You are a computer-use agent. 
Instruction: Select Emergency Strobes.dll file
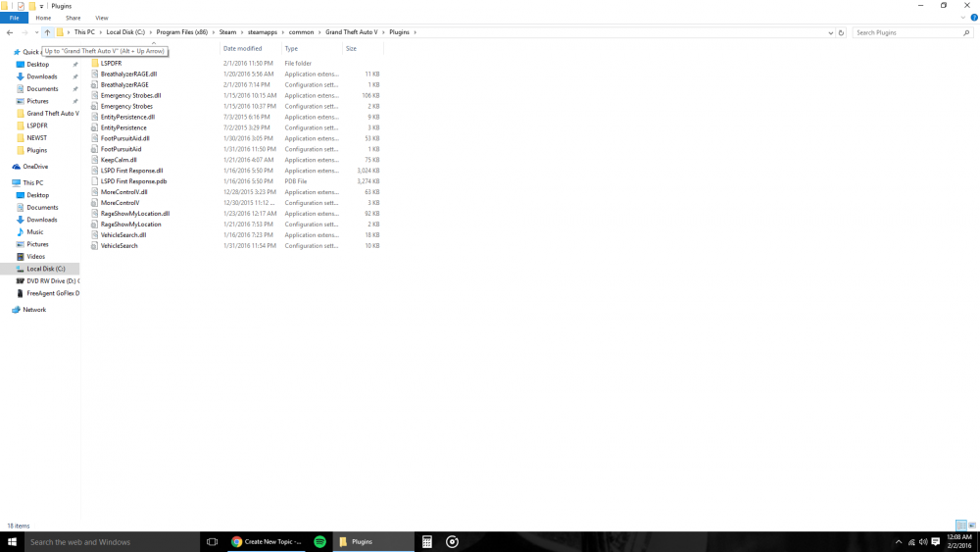click(x=130, y=96)
